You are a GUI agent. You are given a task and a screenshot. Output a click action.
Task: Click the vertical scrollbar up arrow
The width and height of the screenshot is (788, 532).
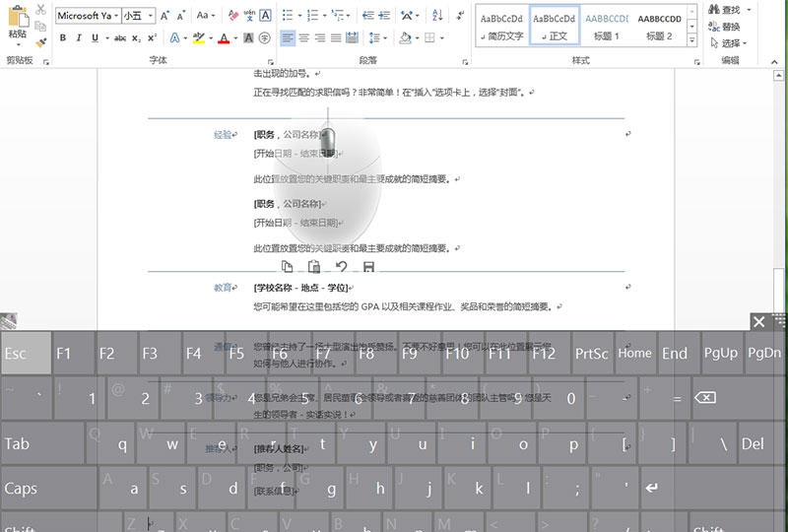coord(778,76)
